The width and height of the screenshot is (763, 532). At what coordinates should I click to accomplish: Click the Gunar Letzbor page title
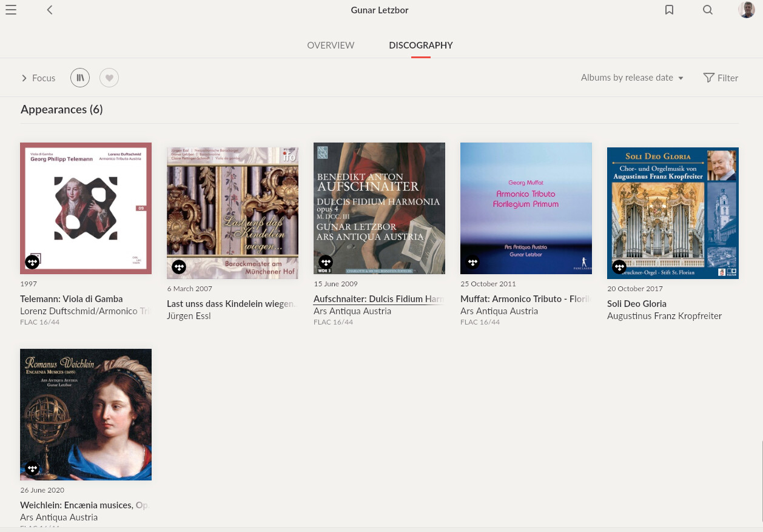tap(380, 10)
